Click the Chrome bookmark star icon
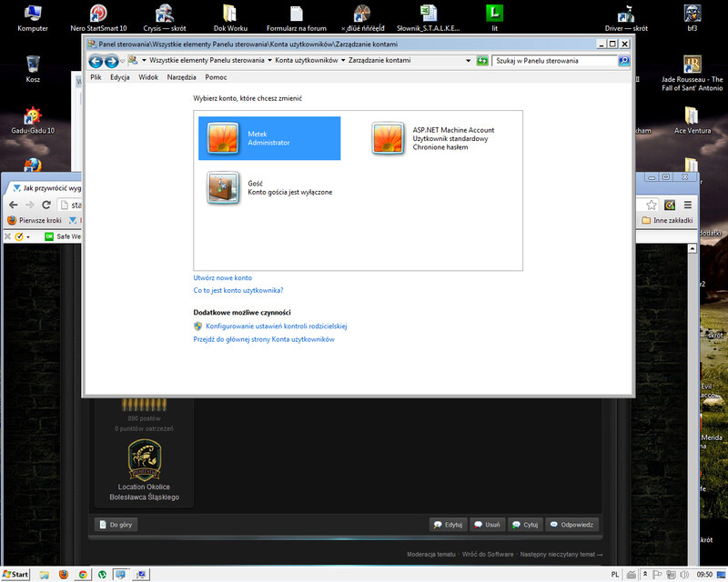The height and width of the screenshot is (582, 728). (652, 205)
